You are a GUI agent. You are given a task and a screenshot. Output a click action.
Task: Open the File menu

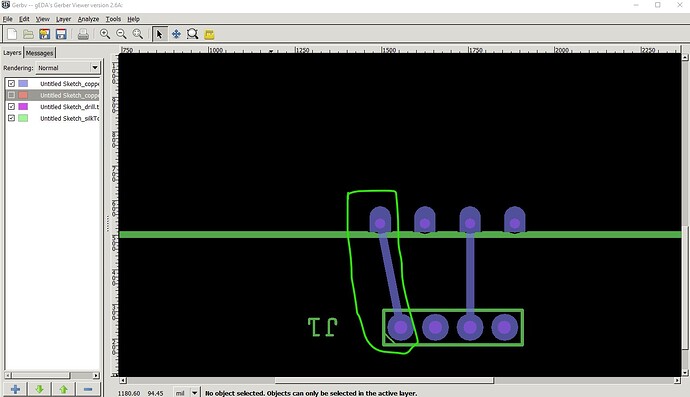click(7, 19)
